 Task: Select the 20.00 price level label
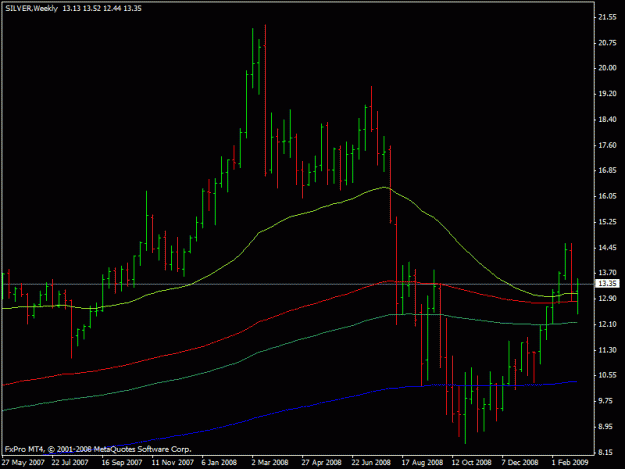[x=607, y=68]
